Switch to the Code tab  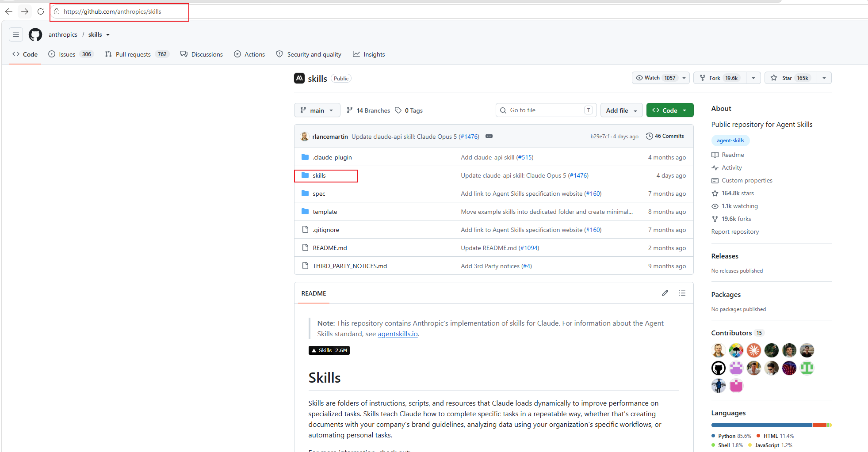pyautogui.click(x=25, y=54)
